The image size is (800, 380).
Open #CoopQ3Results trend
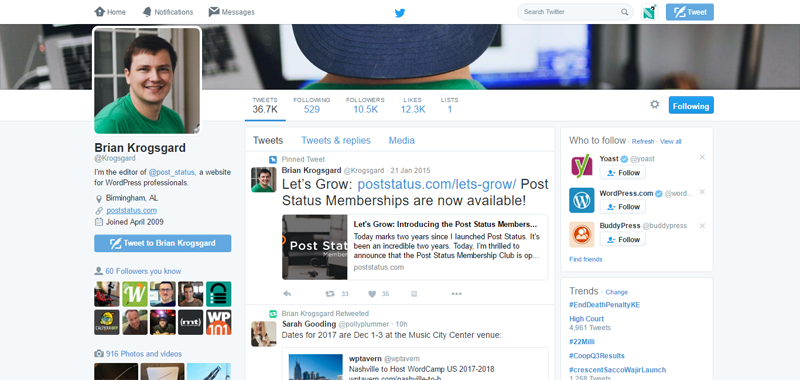[597, 356]
